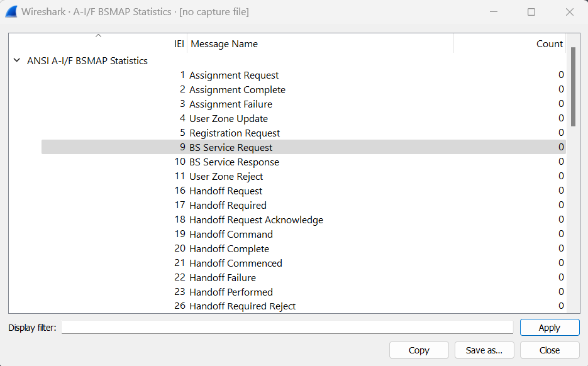Click the Display filter input field
Screen dimensions: 588x366
click(287, 328)
